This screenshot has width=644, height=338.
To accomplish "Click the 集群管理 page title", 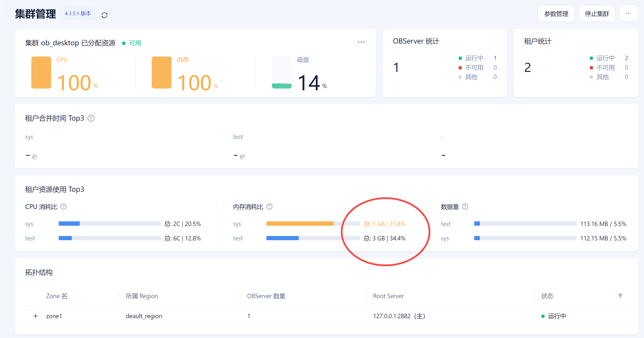I will click(35, 14).
